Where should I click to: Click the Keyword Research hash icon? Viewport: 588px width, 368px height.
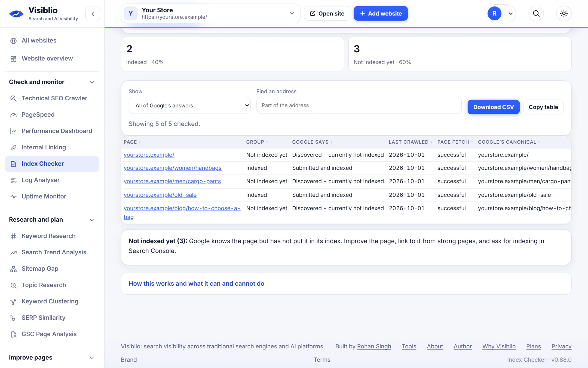point(13,236)
